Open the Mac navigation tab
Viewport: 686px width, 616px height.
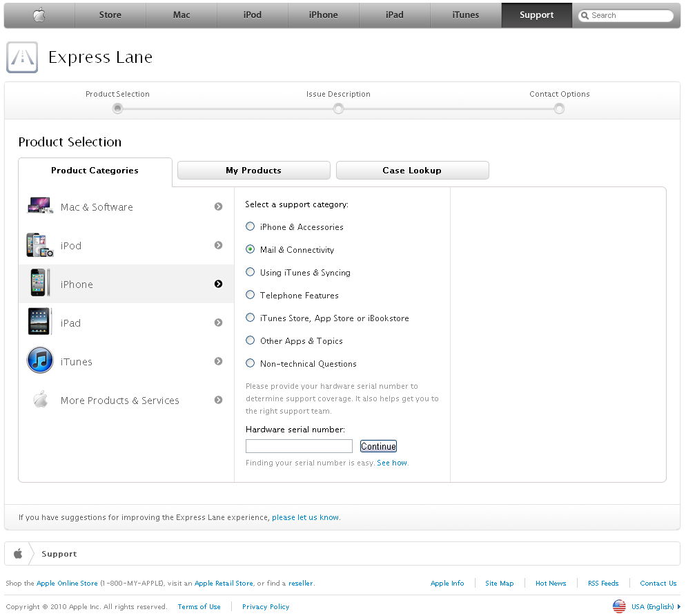[x=182, y=15]
